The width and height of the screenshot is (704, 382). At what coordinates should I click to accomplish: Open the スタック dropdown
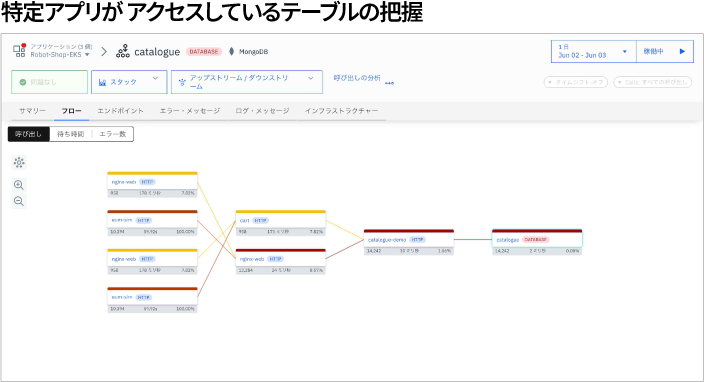pos(129,82)
